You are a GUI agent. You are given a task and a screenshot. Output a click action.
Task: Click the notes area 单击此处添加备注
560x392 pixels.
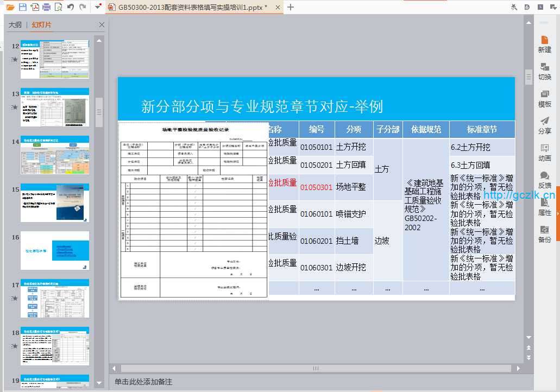143,382
